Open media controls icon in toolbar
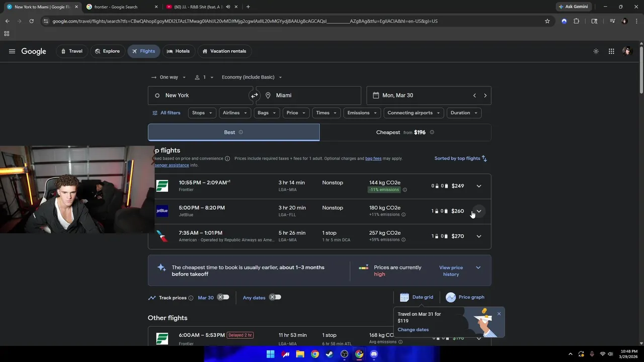Image resolution: width=644 pixels, height=362 pixels. tap(612, 21)
